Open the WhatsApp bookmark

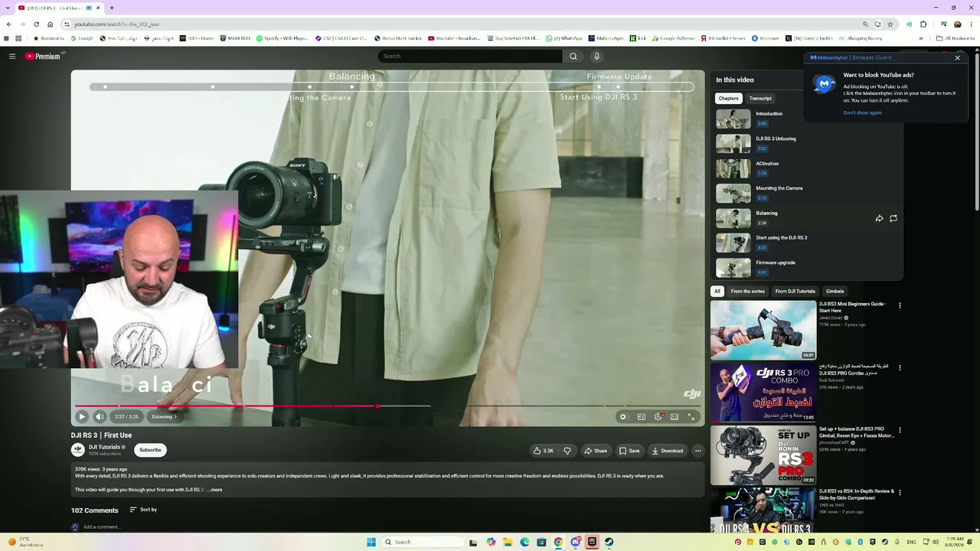point(564,38)
